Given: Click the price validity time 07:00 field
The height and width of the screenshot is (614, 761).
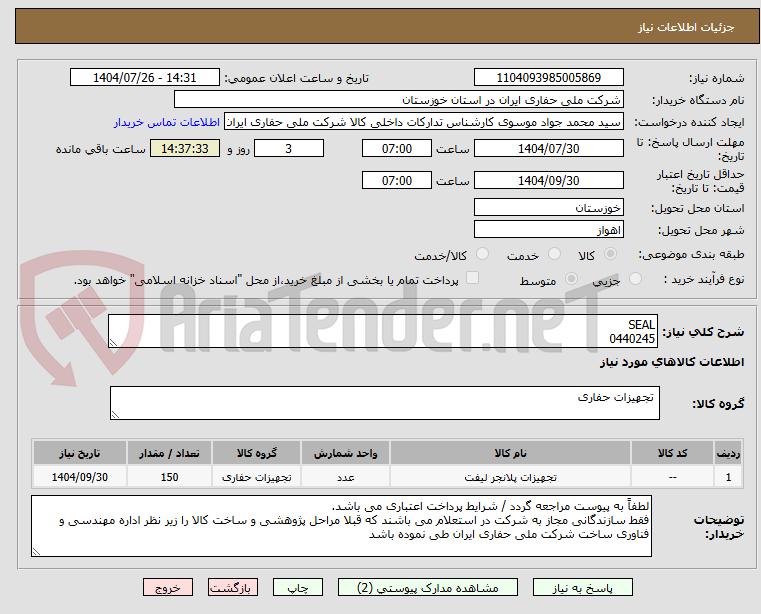Looking at the screenshot, I should coord(397,181).
